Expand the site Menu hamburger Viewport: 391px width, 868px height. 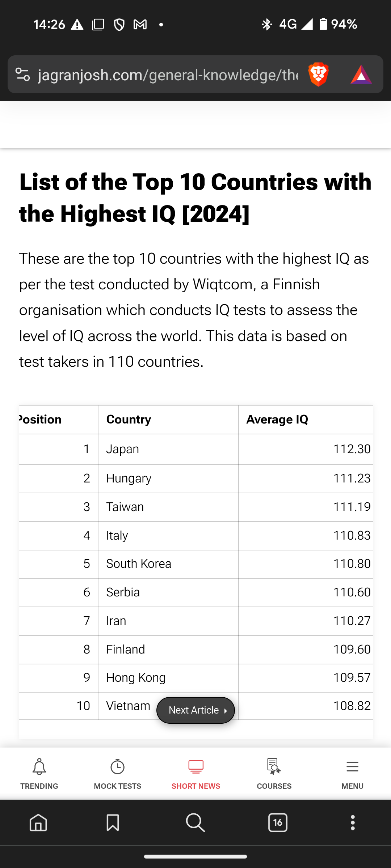tap(352, 773)
